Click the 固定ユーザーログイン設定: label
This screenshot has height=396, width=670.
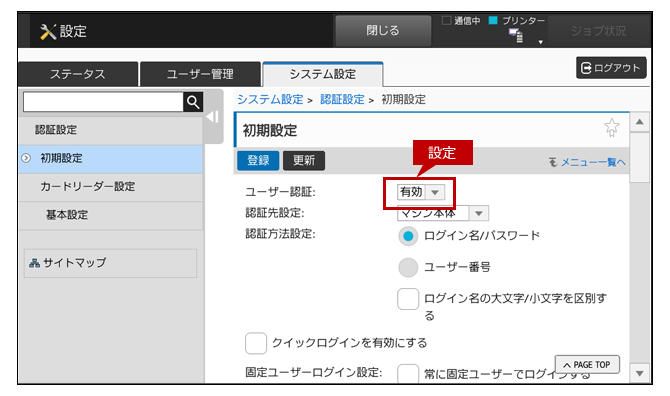pos(314,373)
